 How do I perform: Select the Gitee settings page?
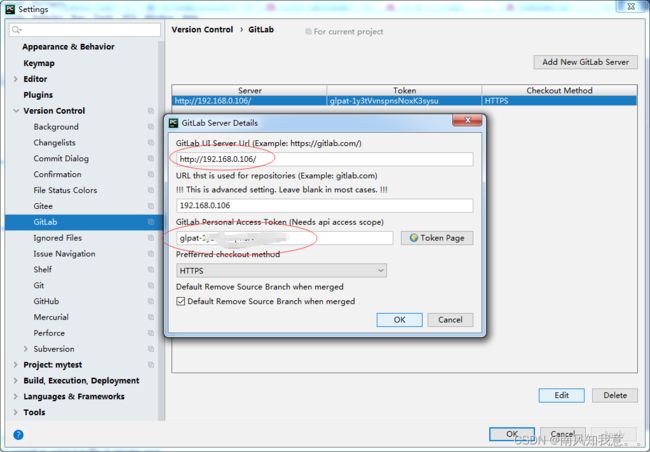point(43,206)
